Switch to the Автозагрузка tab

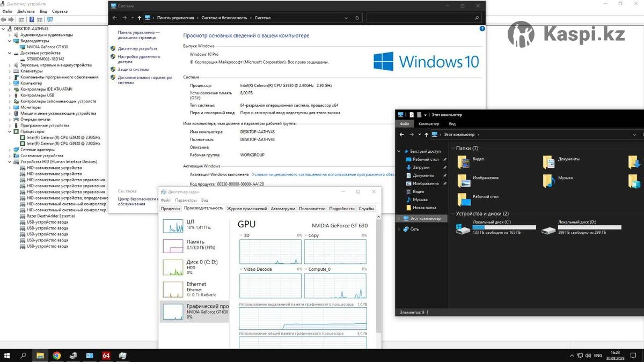click(283, 209)
